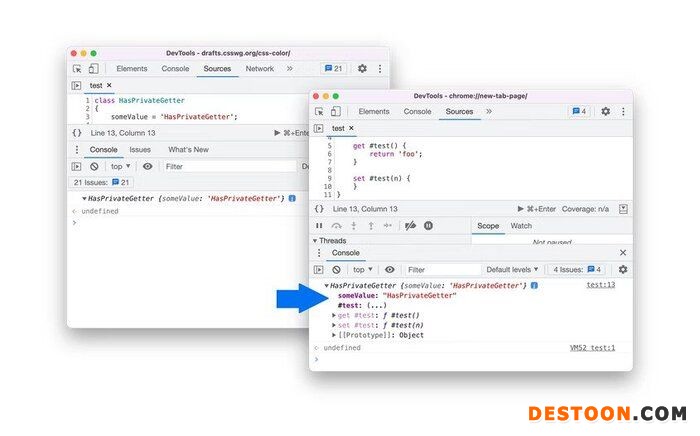Open console settings gear in right window
The image size is (700, 436).
[623, 269]
